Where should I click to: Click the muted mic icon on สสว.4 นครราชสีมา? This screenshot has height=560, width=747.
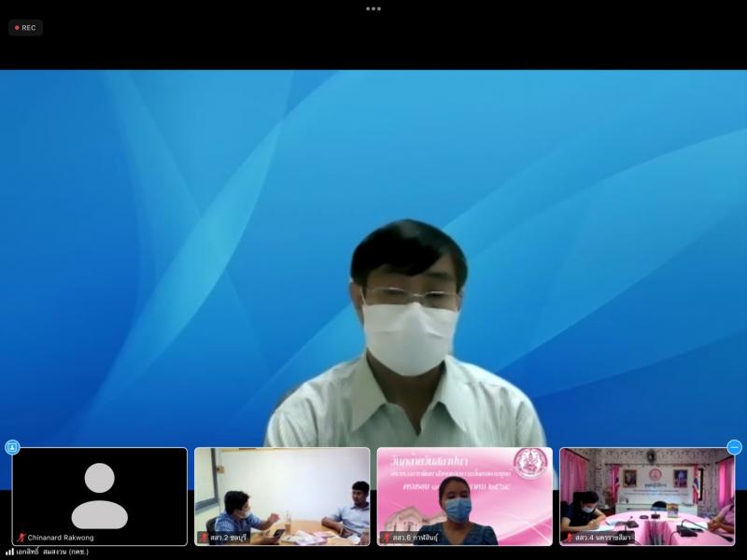point(570,538)
